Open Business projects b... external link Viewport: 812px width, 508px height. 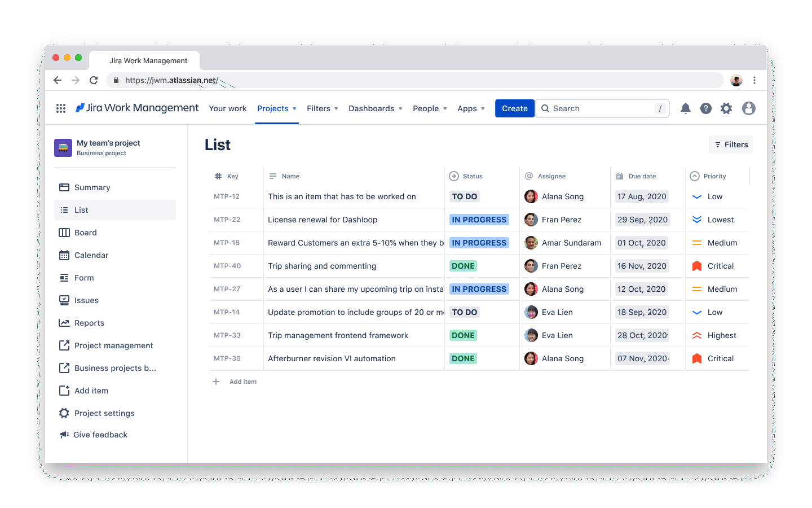[x=115, y=368]
